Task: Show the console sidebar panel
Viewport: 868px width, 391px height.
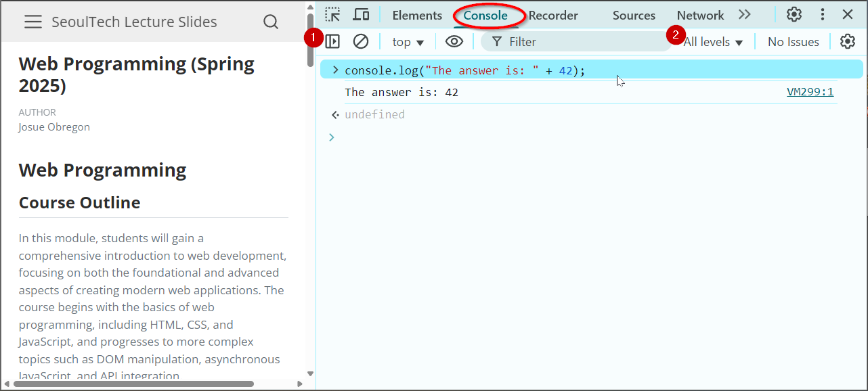Action: coord(332,42)
